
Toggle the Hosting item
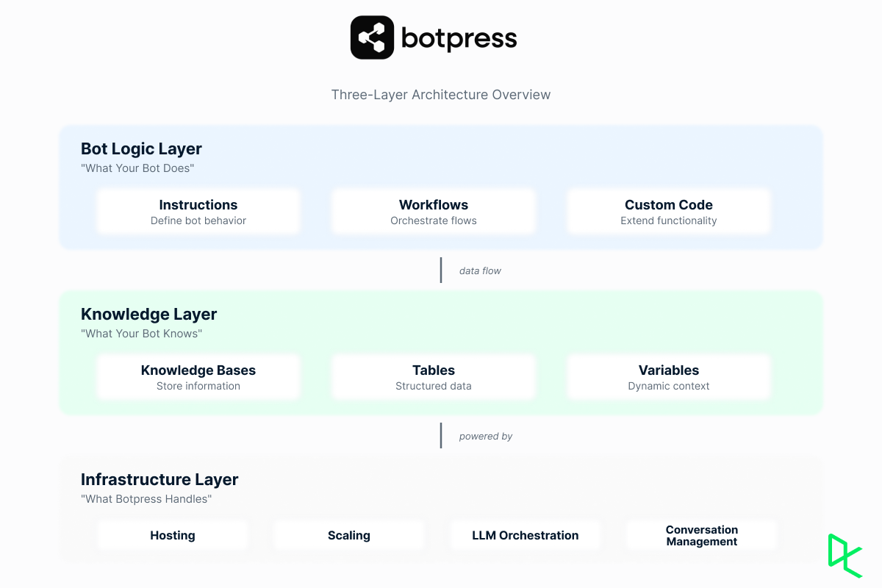tap(172, 535)
